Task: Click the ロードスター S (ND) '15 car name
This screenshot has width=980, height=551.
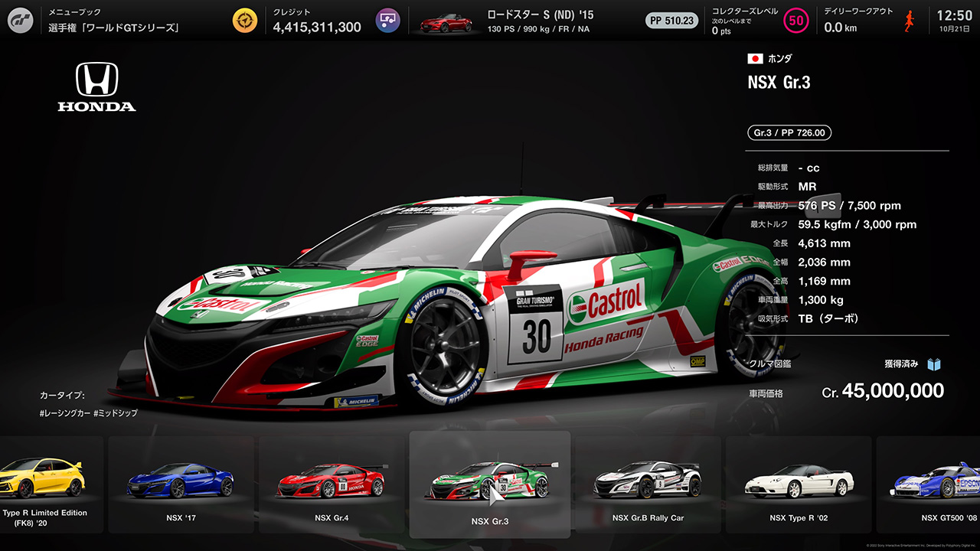Action: pos(541,15)
